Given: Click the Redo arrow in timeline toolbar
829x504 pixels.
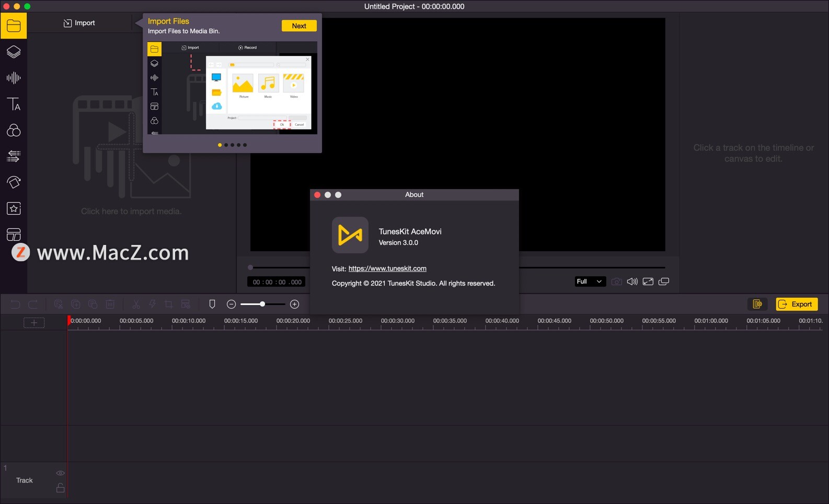Looking at the screenshot, I should pos(33,304).
